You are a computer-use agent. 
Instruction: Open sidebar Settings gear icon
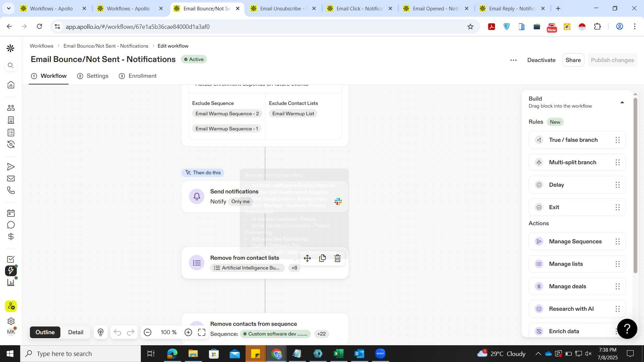point(11,321)
